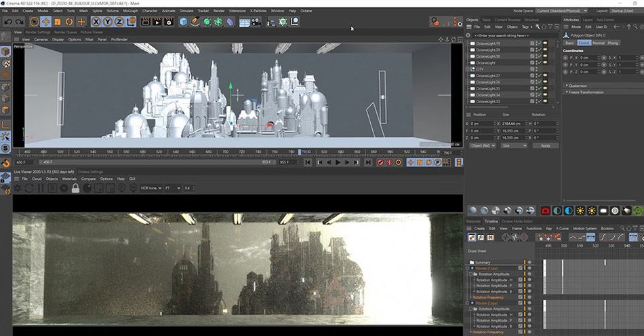This screenshot has width=644, height=336.
Task: Click Render to Picture Viewer icon
Action: click(x=157, y=22)
